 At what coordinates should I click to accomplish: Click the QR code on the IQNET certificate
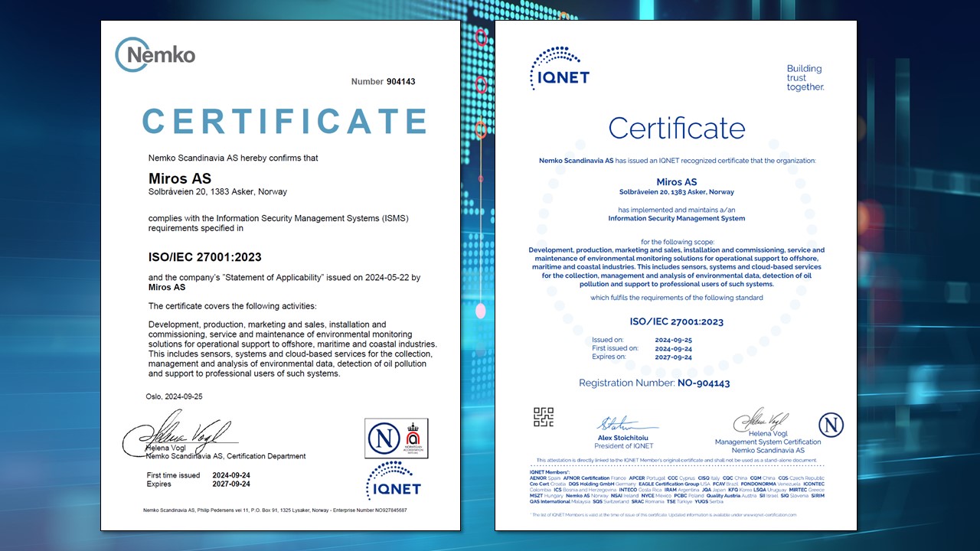tap(544, 417)
